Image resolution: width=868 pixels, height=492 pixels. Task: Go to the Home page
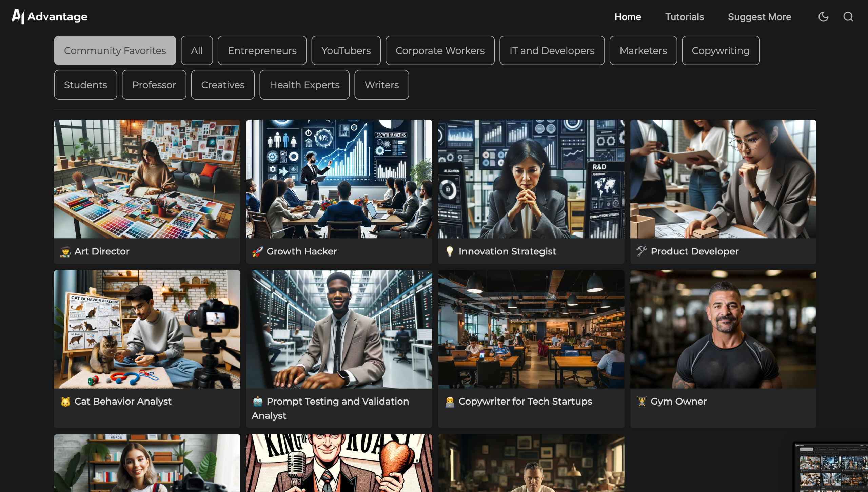(628, 17)
